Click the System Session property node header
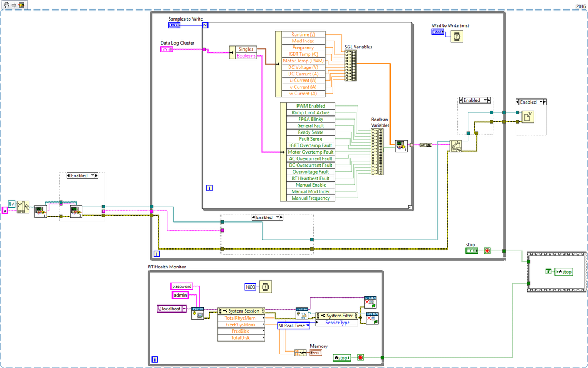The height and width of the screenshot is (368, 588). [x=241, y=311]
